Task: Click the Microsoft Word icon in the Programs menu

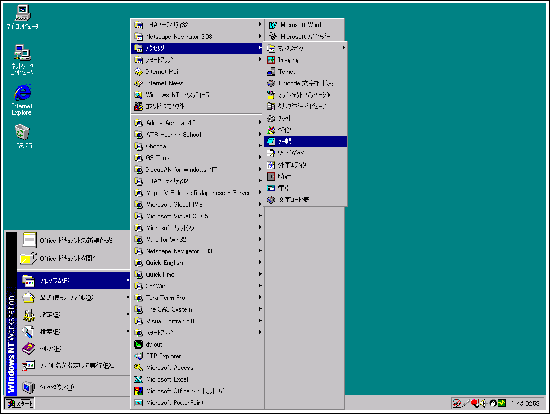Action: tap(273, 25)
